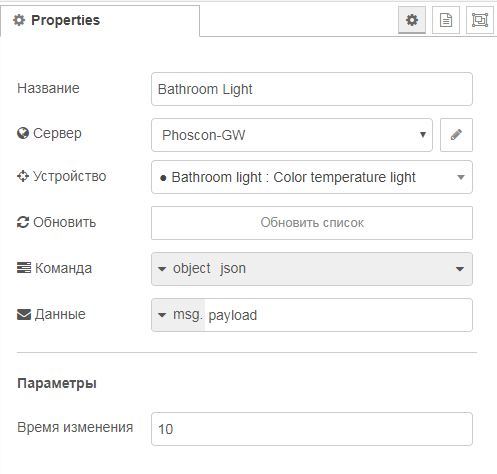
Task: Open node description document icon
Action: 446,20
